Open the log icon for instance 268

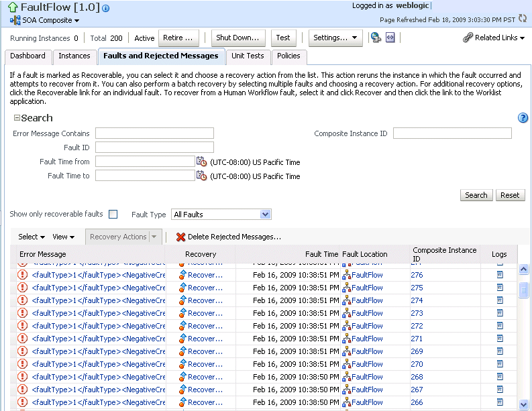tap(500, 377)
